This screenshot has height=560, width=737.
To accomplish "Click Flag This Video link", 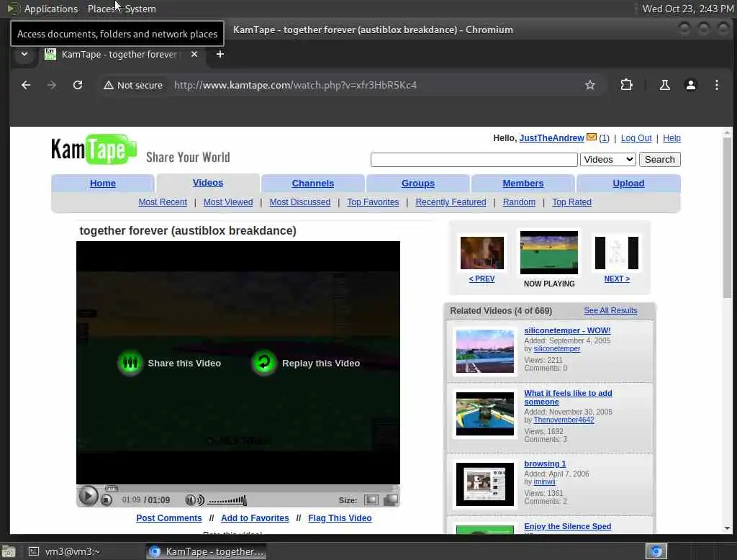I will point(340,518).
